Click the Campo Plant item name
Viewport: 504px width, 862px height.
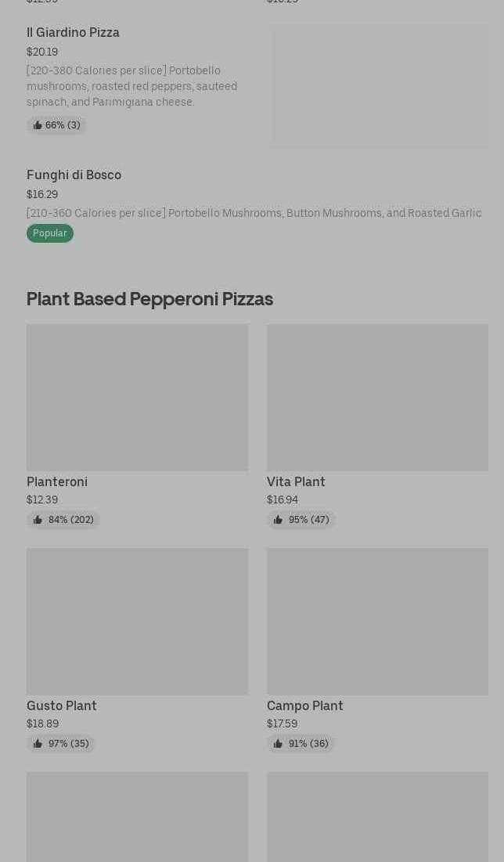coord(305,706)
